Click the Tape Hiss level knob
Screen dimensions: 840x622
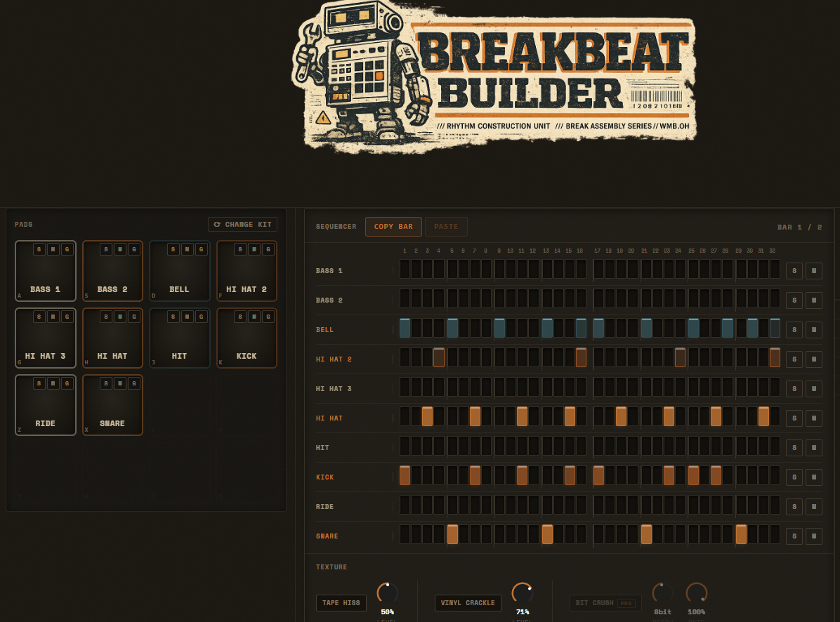coord(387,593)
